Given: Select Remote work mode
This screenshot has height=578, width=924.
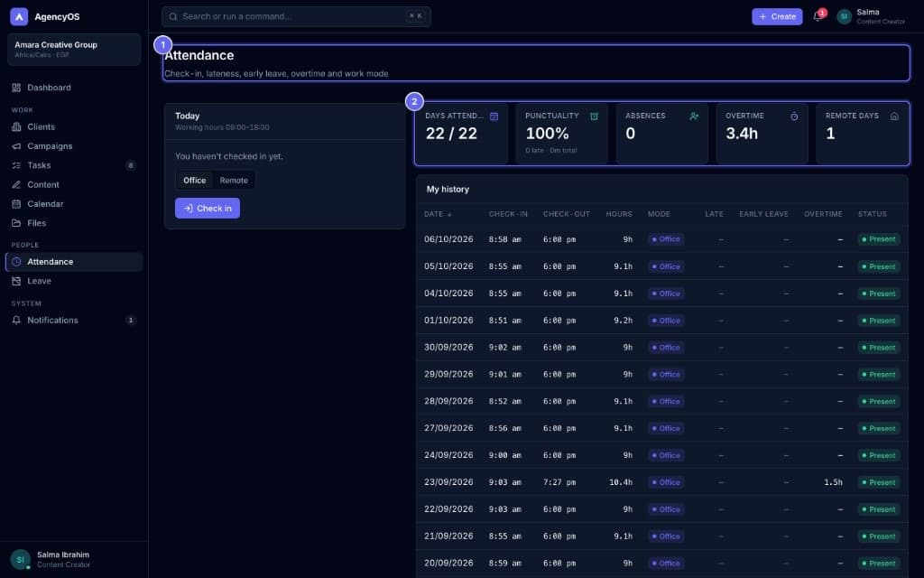Looking at the screenshot, I should pyautogui.click(x=234, y=181).
